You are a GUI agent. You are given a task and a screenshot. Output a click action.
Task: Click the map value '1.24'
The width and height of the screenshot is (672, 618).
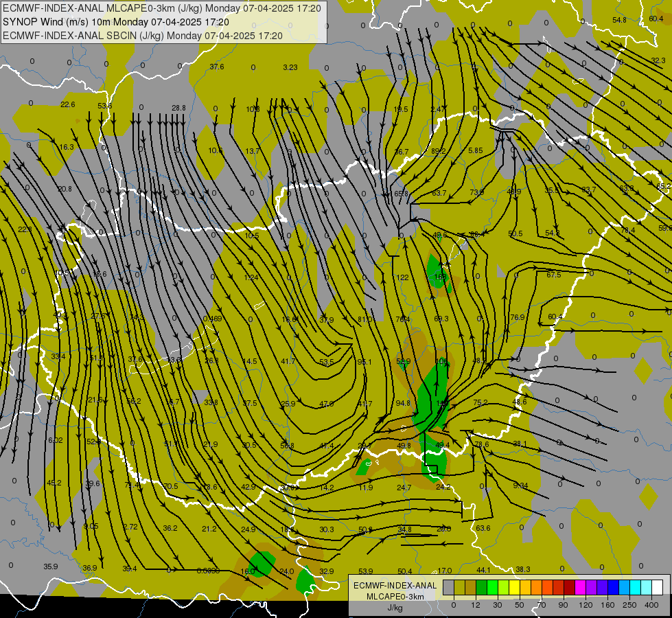click(x=251, y=277)
